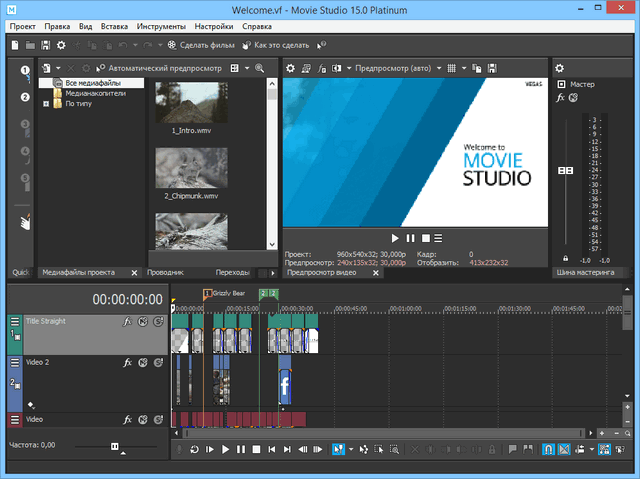Viewport: 640px width, 479px height.
Task: Select Все медиафайлы in media tree
Action: tap(93, 83)
